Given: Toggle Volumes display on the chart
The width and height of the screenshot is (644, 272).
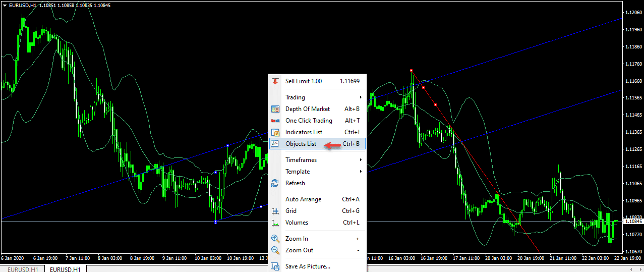Looking at the screenshot, I should coord(297,223).
